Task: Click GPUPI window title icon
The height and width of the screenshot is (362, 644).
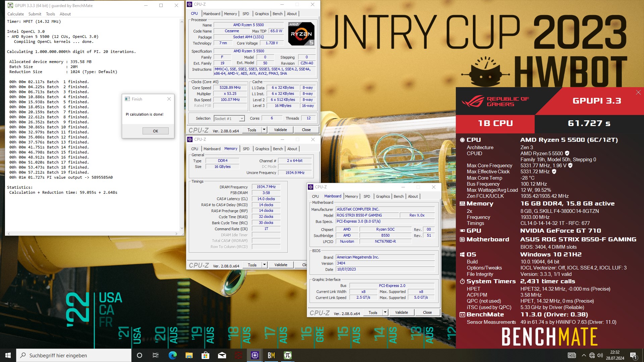Action: pos(10,5)
